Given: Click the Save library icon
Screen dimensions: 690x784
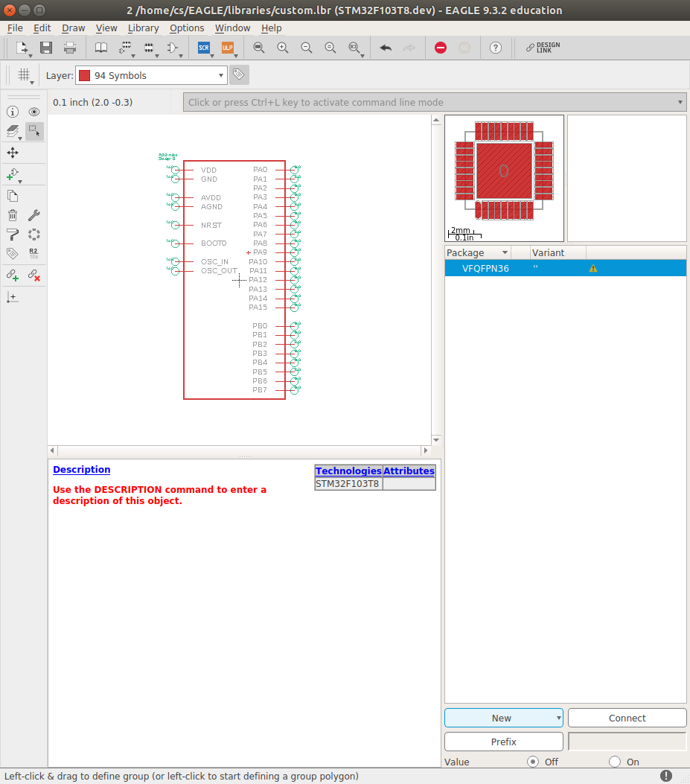Looking at the screenshot, I should click(x=46, y=48).
